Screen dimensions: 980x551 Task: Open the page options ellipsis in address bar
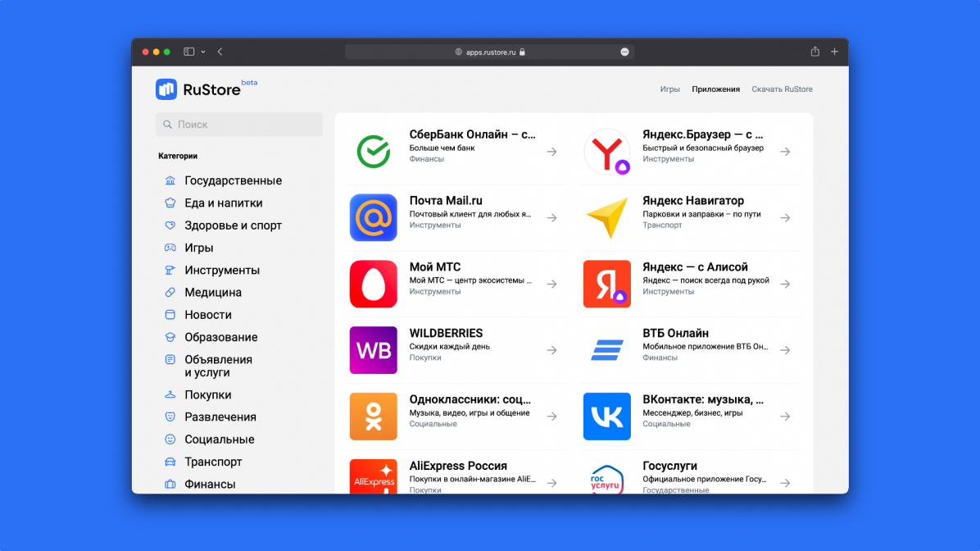point(624,52)
